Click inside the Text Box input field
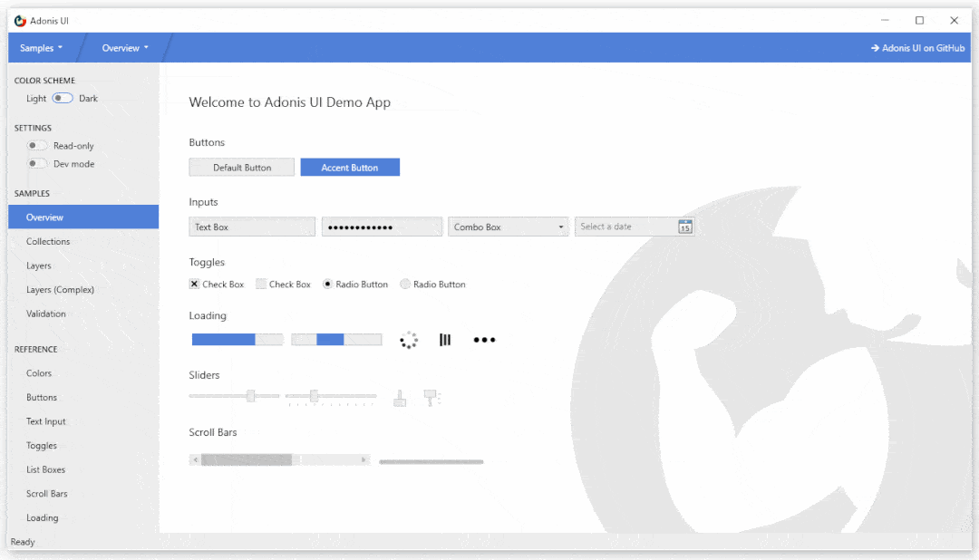Image resolution: width=979 pixels, height=560 pixels. click(251, 227)
